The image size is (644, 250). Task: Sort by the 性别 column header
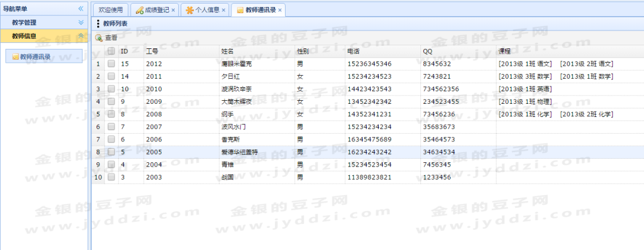(320, 51)
